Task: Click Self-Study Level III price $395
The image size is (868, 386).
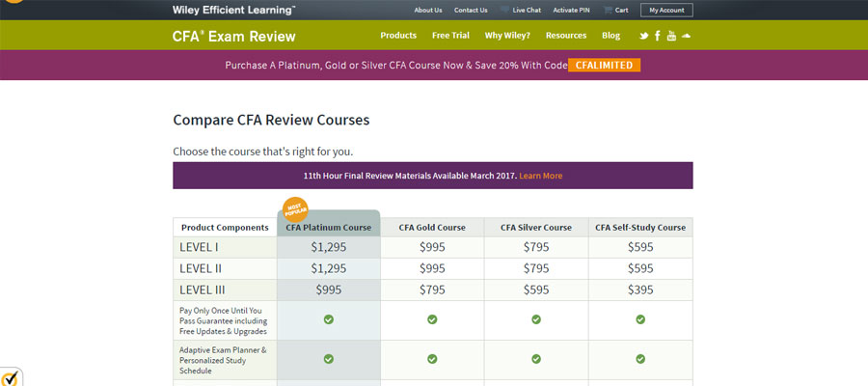Action: pyautogui.click(x=640, y=289)
